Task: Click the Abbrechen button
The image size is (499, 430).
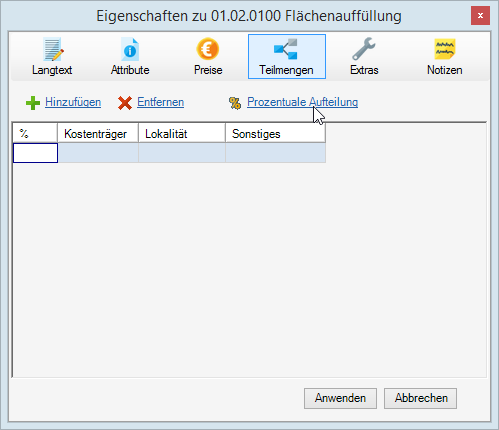Action: [420, 398]
